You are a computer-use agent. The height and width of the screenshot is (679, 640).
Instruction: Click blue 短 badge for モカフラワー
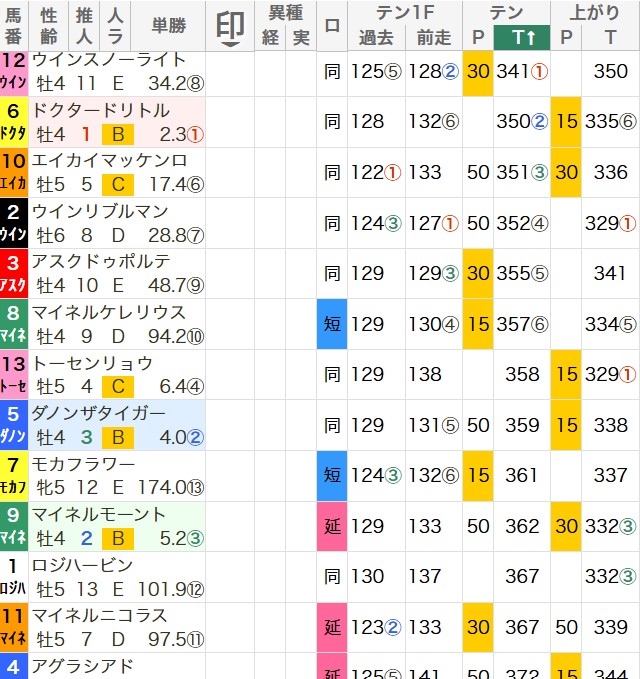(x=332, y=476)
